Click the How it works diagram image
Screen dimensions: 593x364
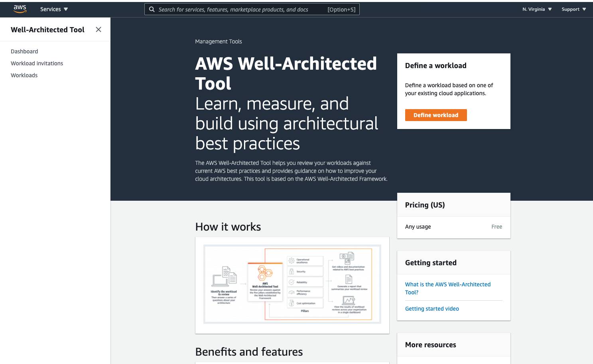(x=292, y=284)
